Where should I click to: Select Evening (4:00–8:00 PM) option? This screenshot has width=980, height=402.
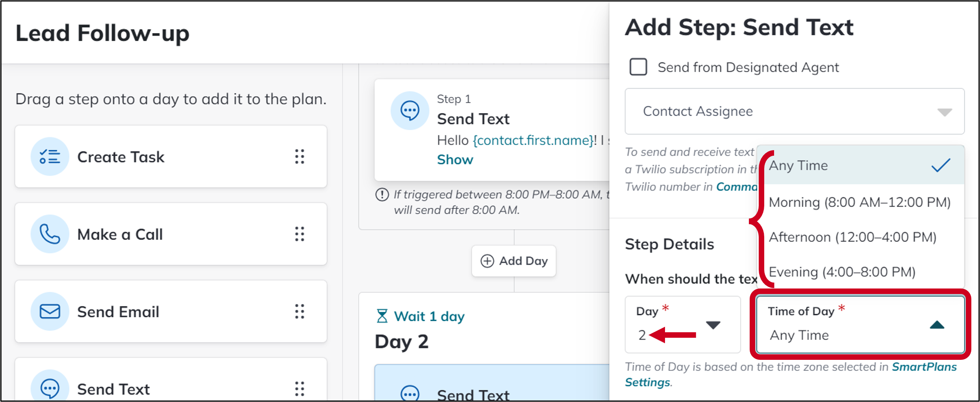860,272
